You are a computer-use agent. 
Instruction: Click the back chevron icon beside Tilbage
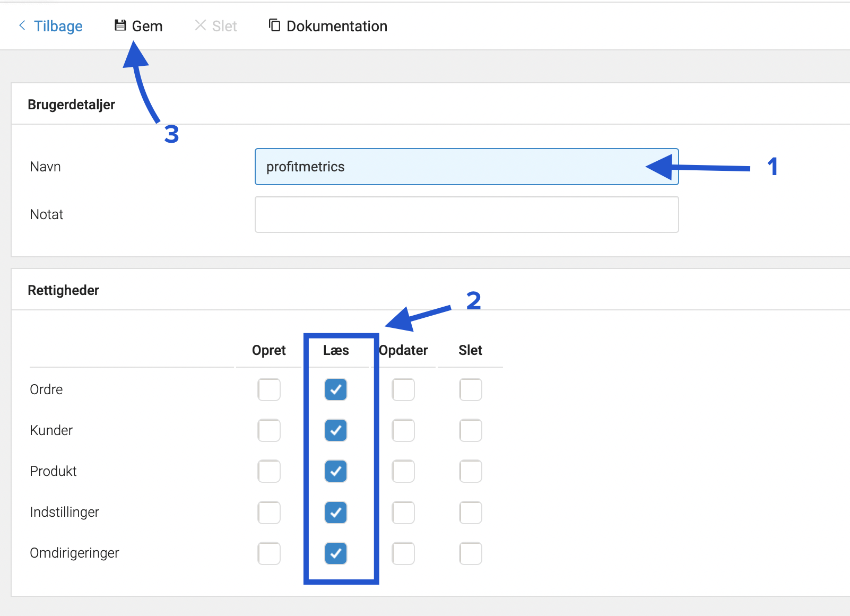pyautogui.click(x=22, y=25)
